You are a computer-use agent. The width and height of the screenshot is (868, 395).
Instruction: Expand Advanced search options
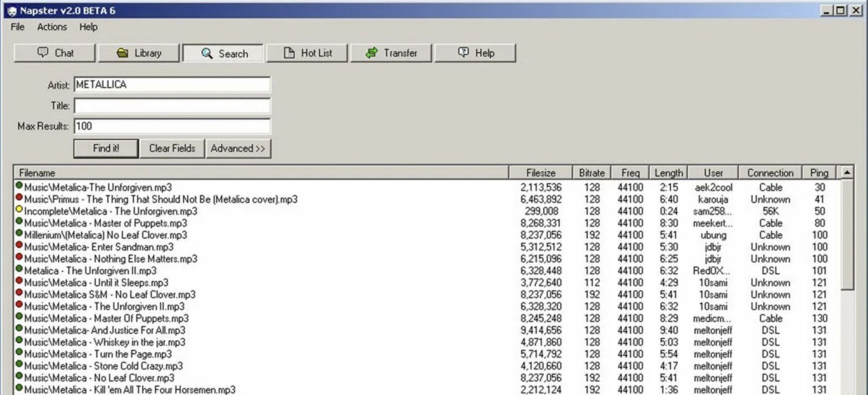click(x=238, y=149)
